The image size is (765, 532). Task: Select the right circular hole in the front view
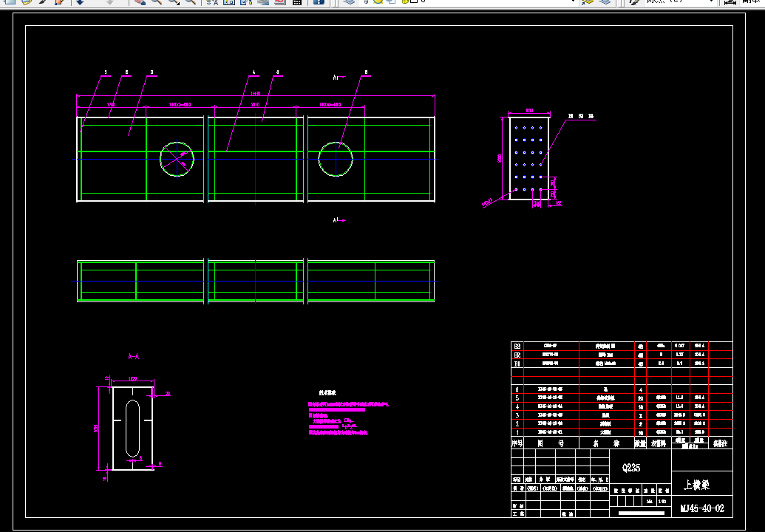[x=336, y=159]
